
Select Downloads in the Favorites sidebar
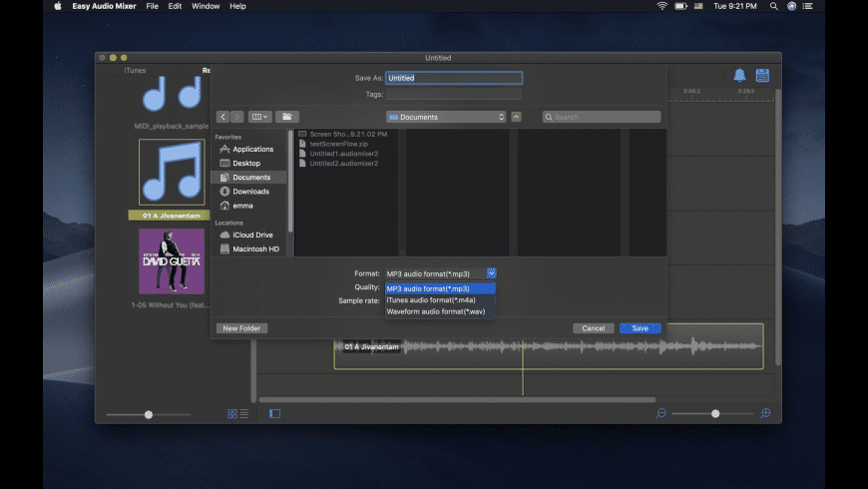[x=250, y=192]
